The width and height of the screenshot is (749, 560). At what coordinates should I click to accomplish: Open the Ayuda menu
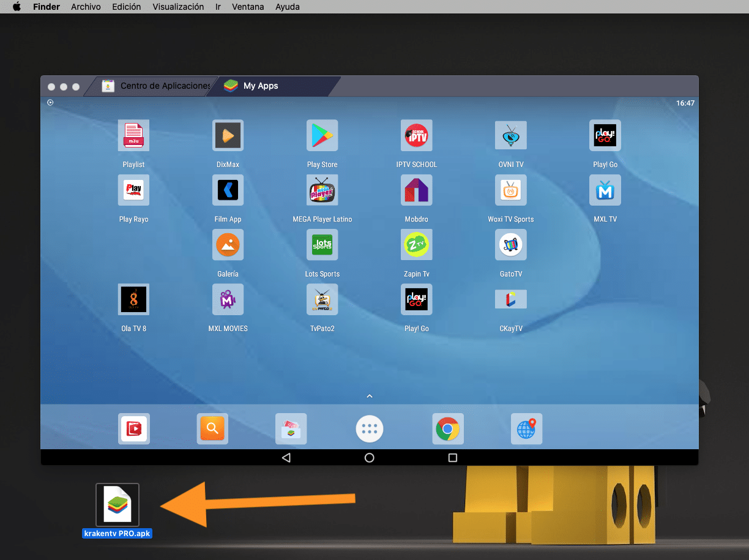288,7
